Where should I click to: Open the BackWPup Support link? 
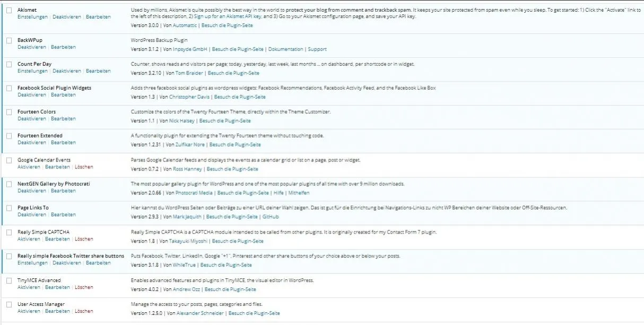coord(317,49)
